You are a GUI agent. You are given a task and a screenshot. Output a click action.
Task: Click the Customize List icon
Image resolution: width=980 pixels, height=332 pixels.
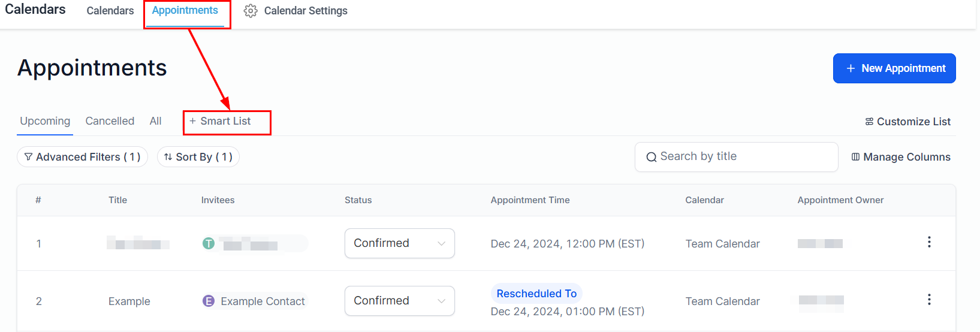869,122
